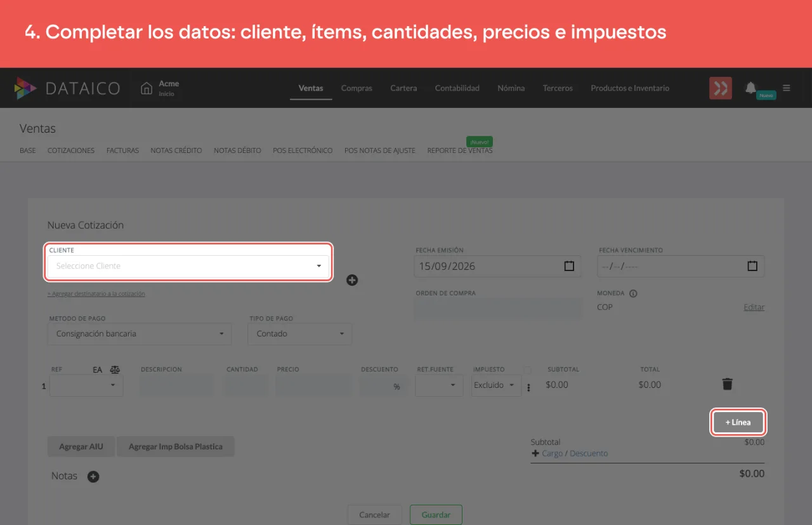Open the hamburger menu icon
The width and height of the screenshot is (812, 525).
787,88
